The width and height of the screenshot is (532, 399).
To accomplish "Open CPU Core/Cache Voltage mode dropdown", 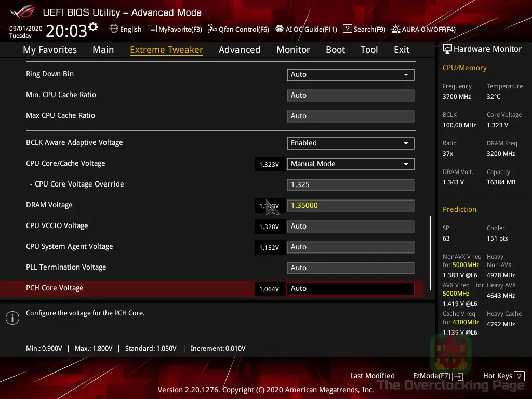I will click(350, 164).
